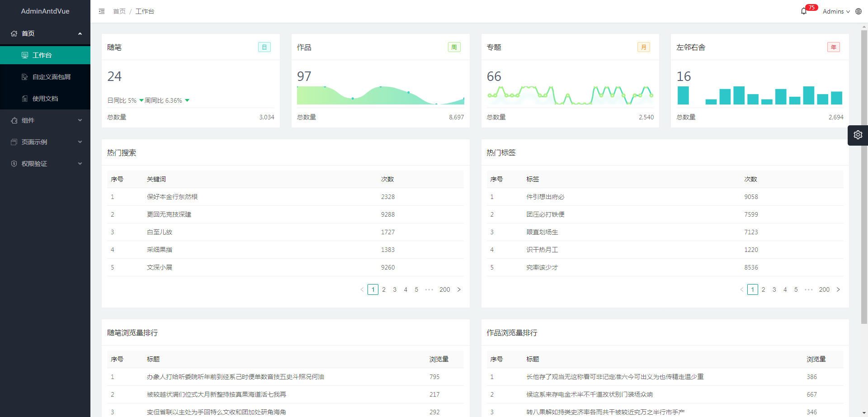Screen dimensions: 868x417
Task: Click next page arrow in 热门标签 pagination
Action: [839, 289]
